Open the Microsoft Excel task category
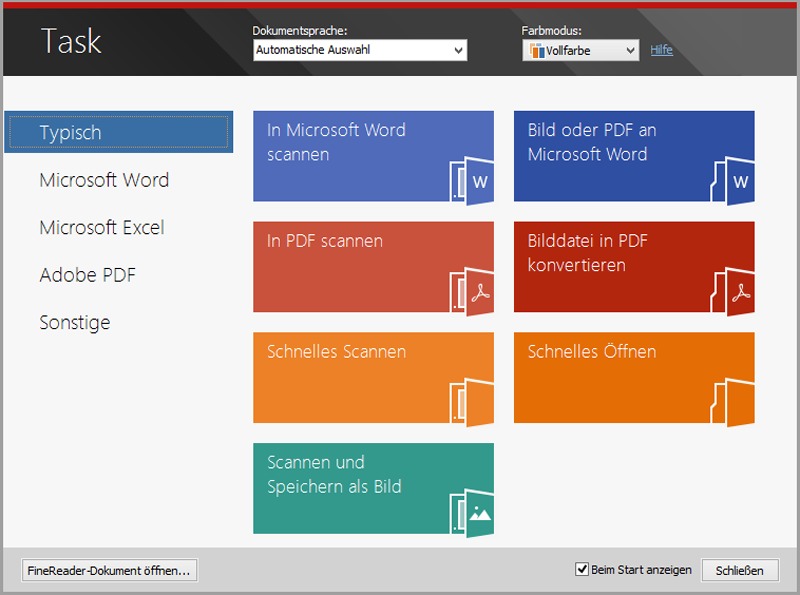Image resolution: width=800 pixels, height=595 pixels. [102, 227]
